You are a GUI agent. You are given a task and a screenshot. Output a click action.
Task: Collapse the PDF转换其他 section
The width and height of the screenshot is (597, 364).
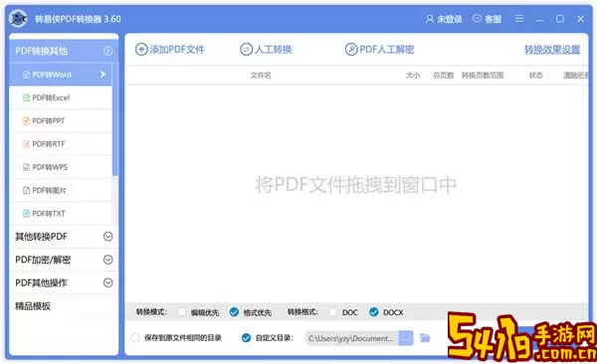[108, 51]
